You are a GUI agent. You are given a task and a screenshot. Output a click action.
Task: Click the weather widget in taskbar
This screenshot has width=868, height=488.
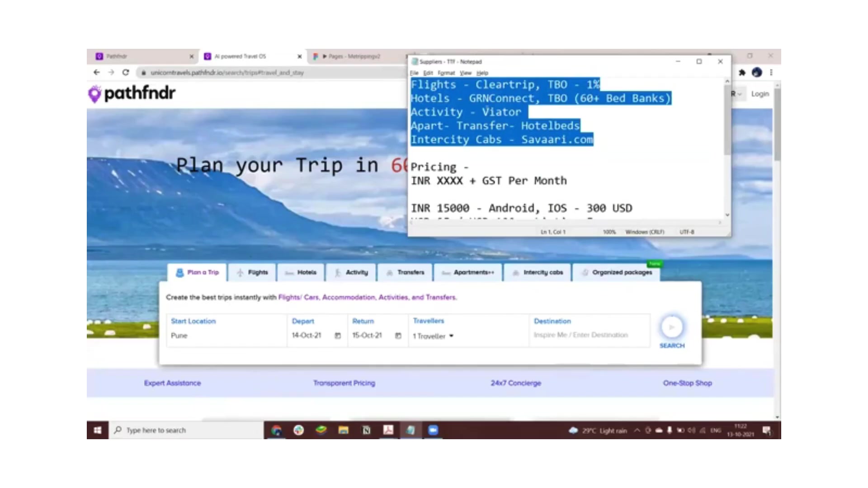[x=598, y=431]
